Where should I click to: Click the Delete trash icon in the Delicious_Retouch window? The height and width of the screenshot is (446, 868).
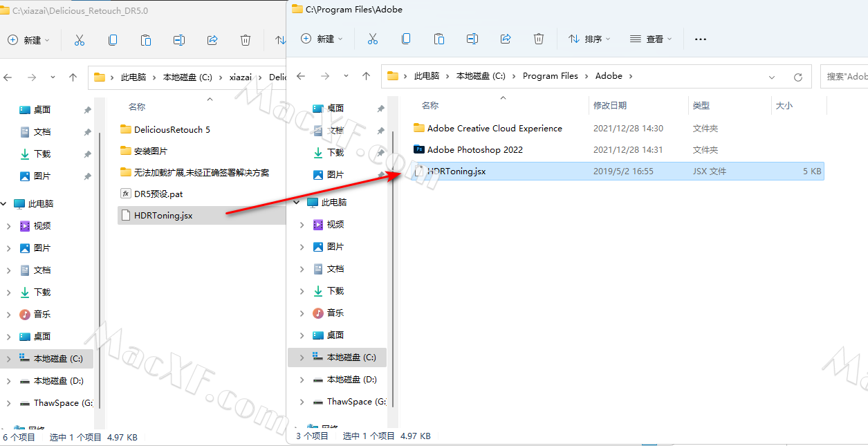coord(246,40)
